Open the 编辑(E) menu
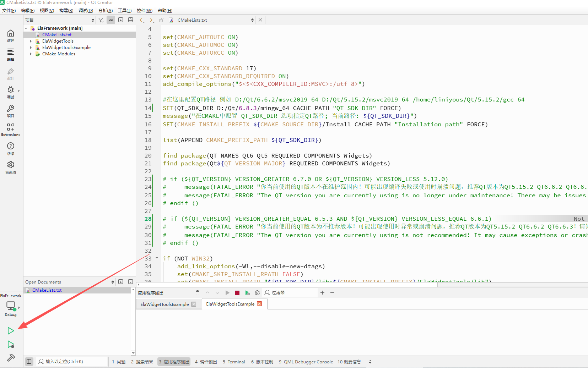The width and height of the screenshot is (588, 368). (x=28, y=11)
